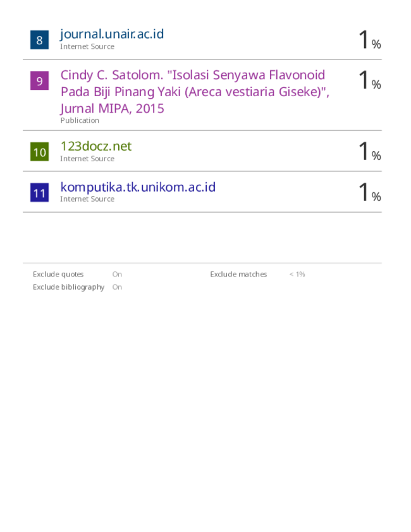This screenshot has width=411, height=532.
Task: Open the 123docz.net source link
Action: [x=96, y=146]
